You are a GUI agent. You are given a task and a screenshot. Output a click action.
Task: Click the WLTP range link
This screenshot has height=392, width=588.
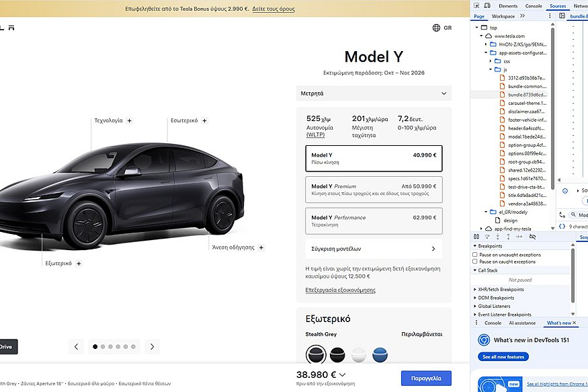click(315, 134)
